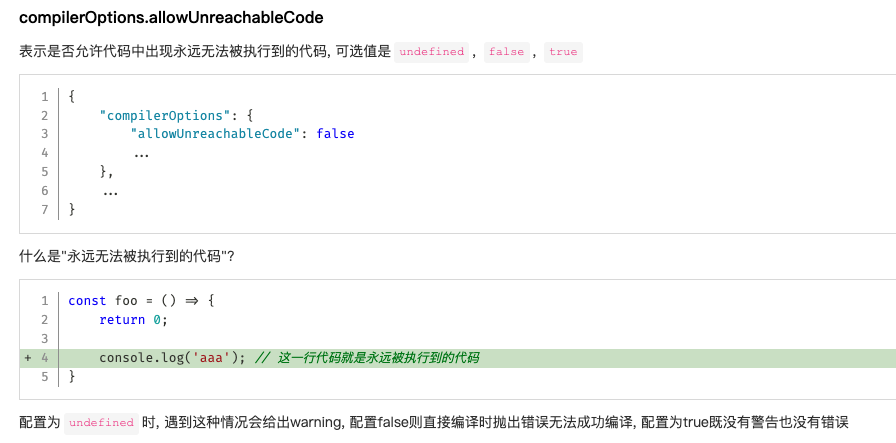Click the '配置为' text at the bottom
Viewport: 896px width, 443px height.
pos(40,423)
